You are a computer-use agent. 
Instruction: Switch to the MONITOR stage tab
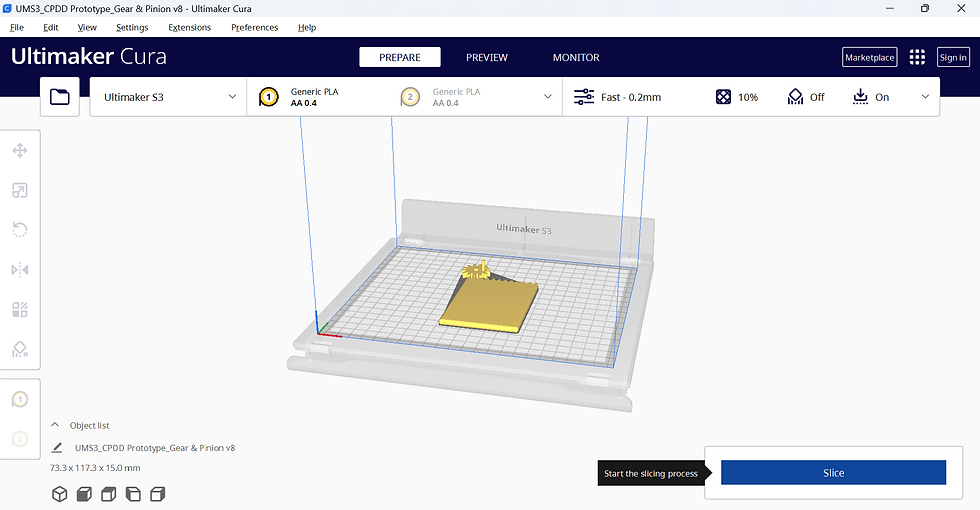[576, 57]
